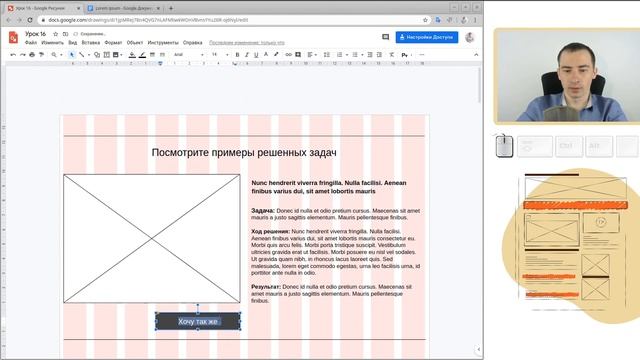Pick the Line tool
The image size is (640, 360).
[82, 55]
